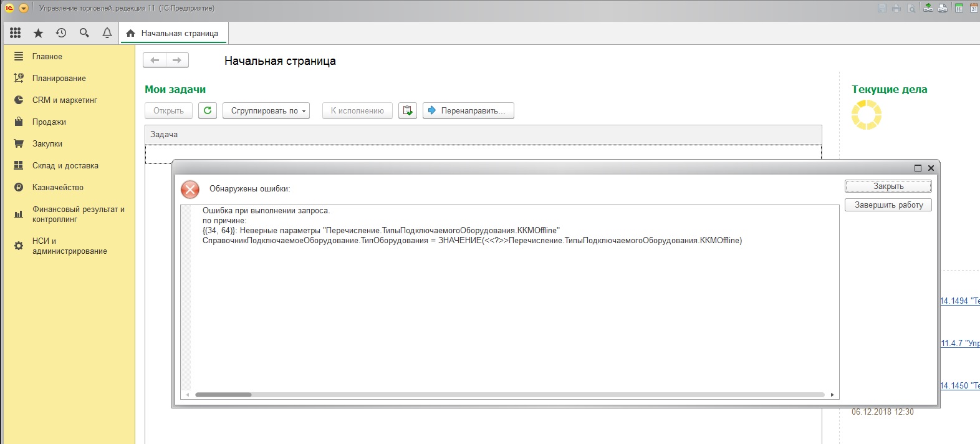
Task: Click the get-link icon with green arrow
Action: [928, 8]
